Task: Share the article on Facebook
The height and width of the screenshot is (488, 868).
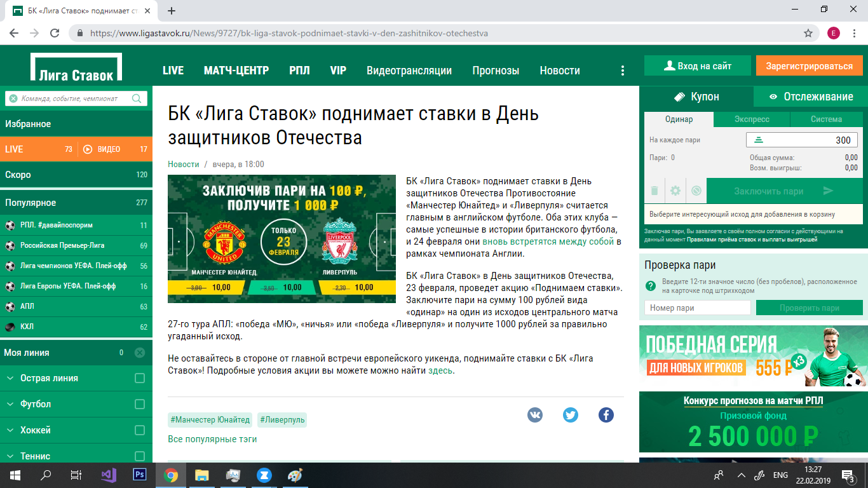Action: [x=606, y=415]
